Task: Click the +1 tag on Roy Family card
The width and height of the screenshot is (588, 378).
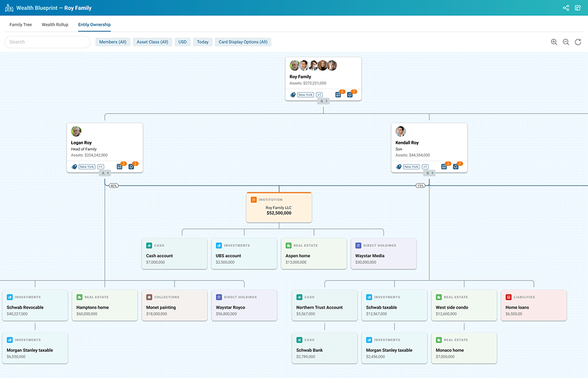Action: point(319,95)
